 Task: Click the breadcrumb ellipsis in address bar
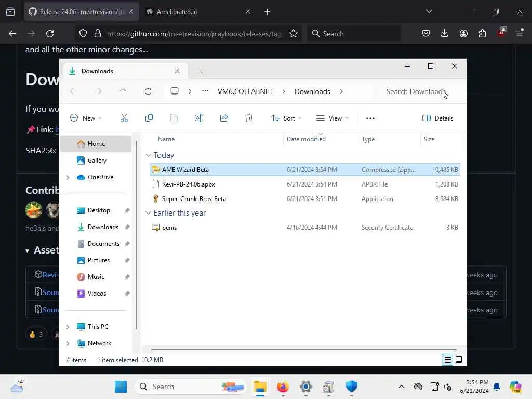[205, 91]
